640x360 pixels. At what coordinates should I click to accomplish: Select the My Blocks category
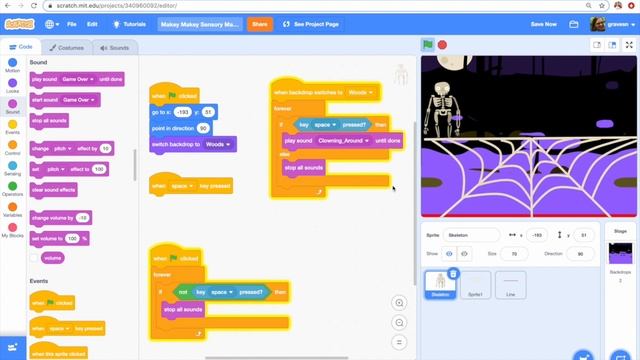(13, 230)
